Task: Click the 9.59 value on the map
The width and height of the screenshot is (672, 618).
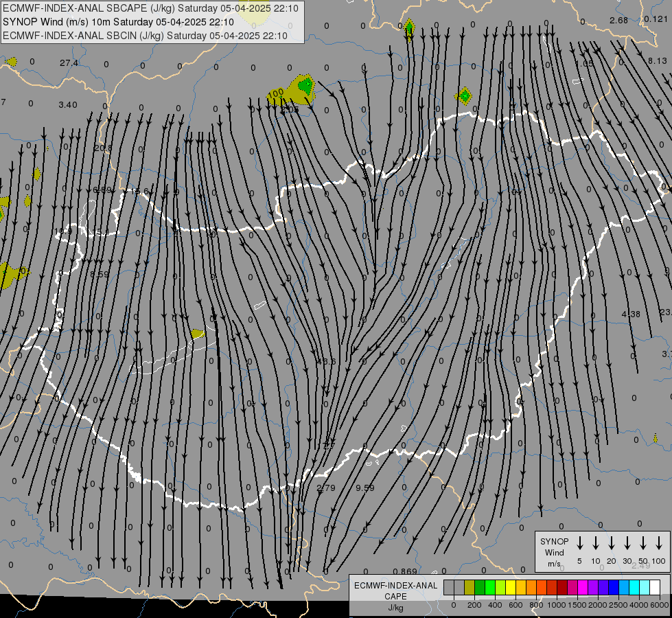Action: 365,488
